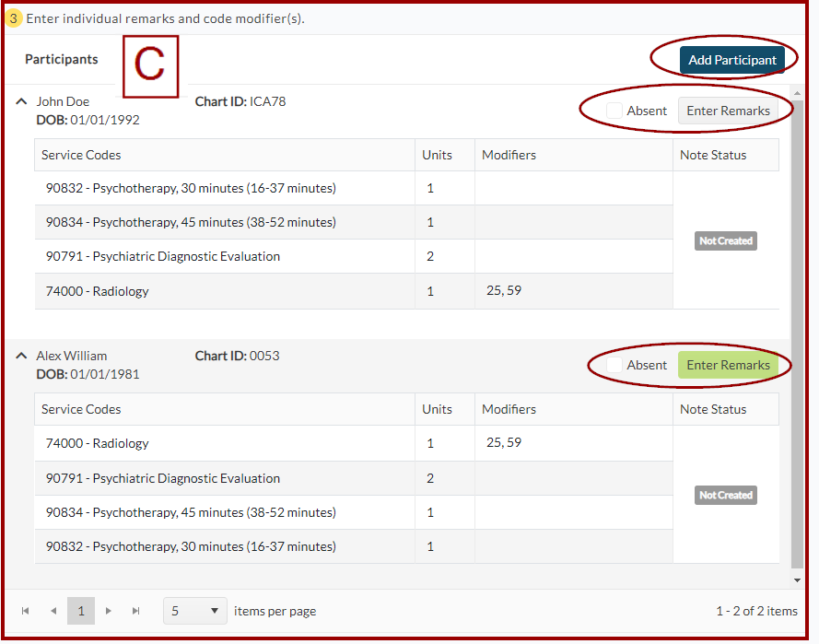819x644 pixels.
Task: Add a new participant
Action: coord(731,60)
